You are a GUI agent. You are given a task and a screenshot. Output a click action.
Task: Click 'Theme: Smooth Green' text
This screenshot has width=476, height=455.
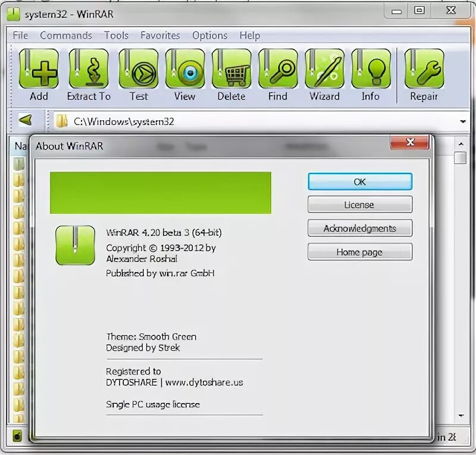coord(151,336)
